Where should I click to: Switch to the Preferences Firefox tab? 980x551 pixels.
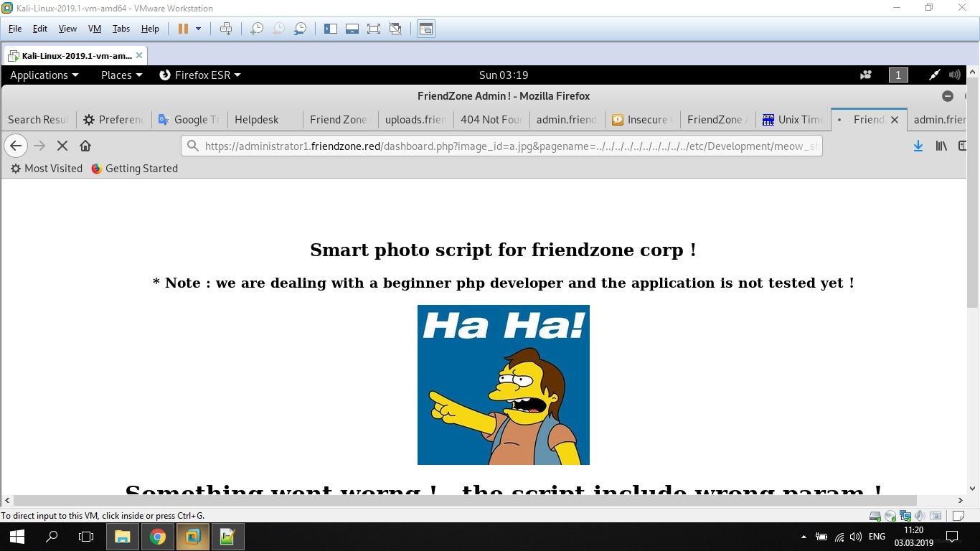coord(113,120)
